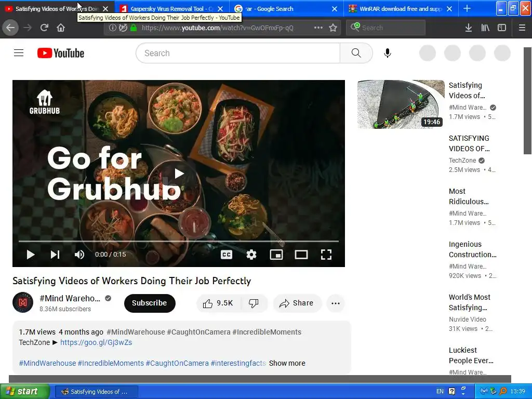Open the Firefox hamburger application menu

522,28
